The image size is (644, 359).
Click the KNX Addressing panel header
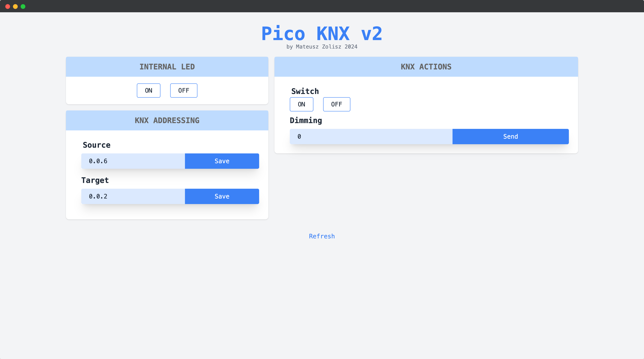[167, 120]
